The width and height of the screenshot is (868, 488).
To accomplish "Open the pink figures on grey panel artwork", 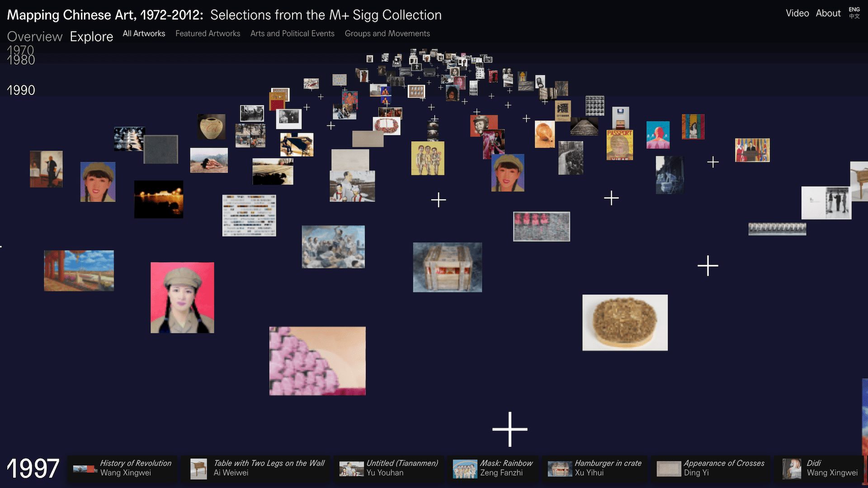I will coord(541,226).
